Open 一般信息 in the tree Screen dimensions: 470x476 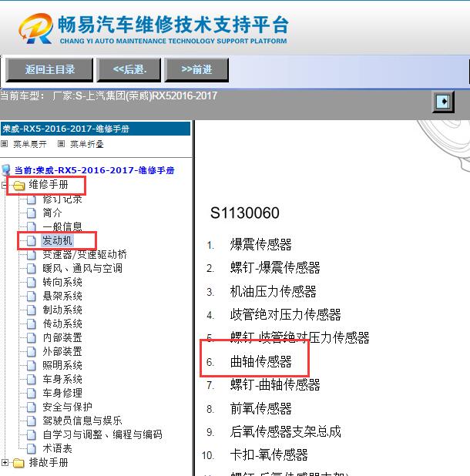tap(62, 226)
